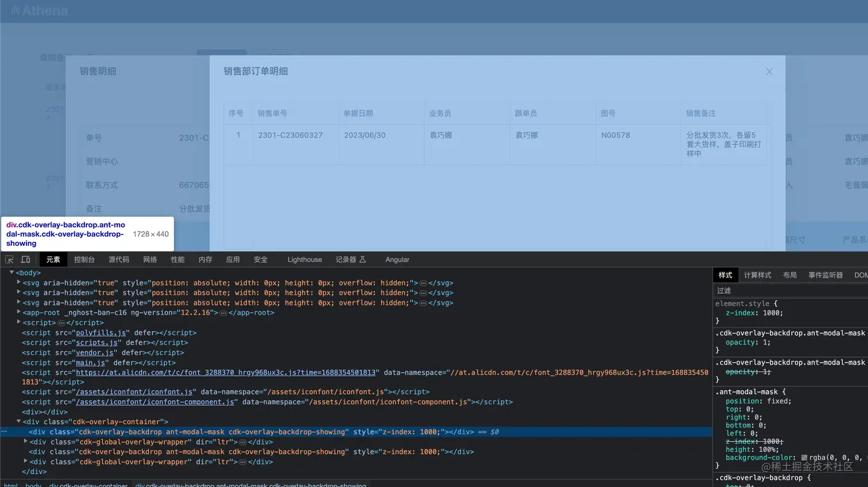Expand the collapsed script node ellipsis badge
The image size is (868, 487).
point(61,323)
